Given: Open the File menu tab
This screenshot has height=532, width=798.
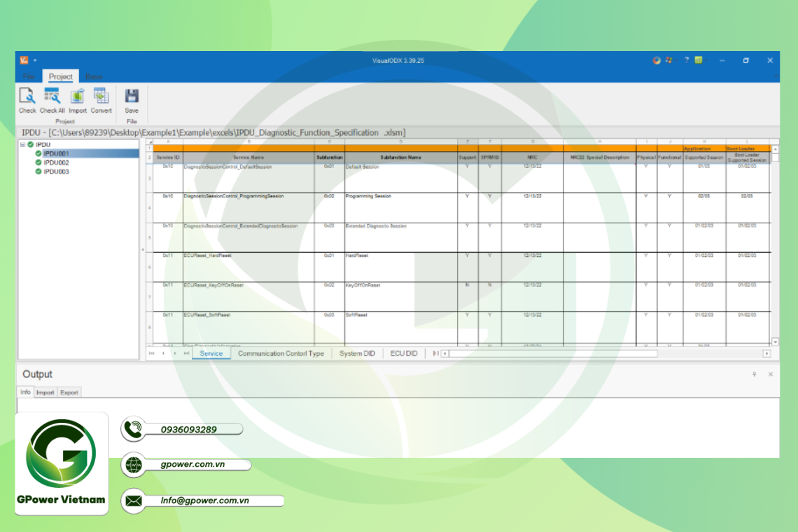Looking at the screenshot, I should [x=29, y=76].
